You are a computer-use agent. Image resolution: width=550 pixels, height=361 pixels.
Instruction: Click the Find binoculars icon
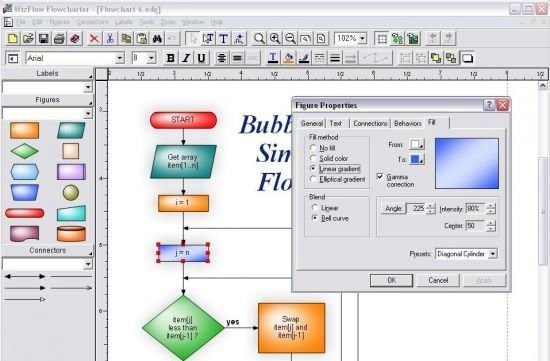click(x=157, y=38)
